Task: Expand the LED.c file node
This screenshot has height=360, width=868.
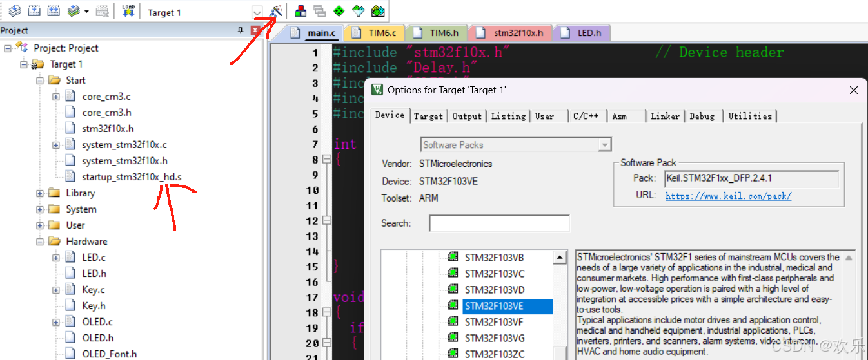Action: 56,257
